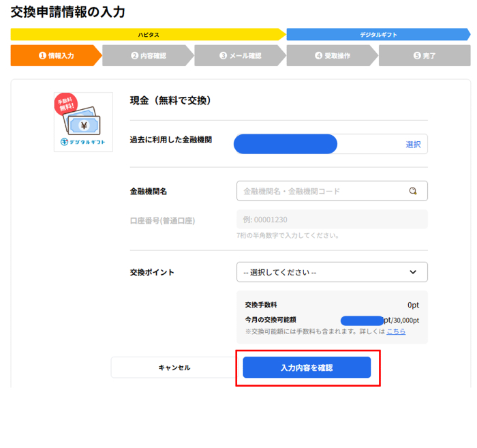This screenshot has height=448, width=477.
Task: Click the 交換手数料 label
Action: tap(261, 305)
